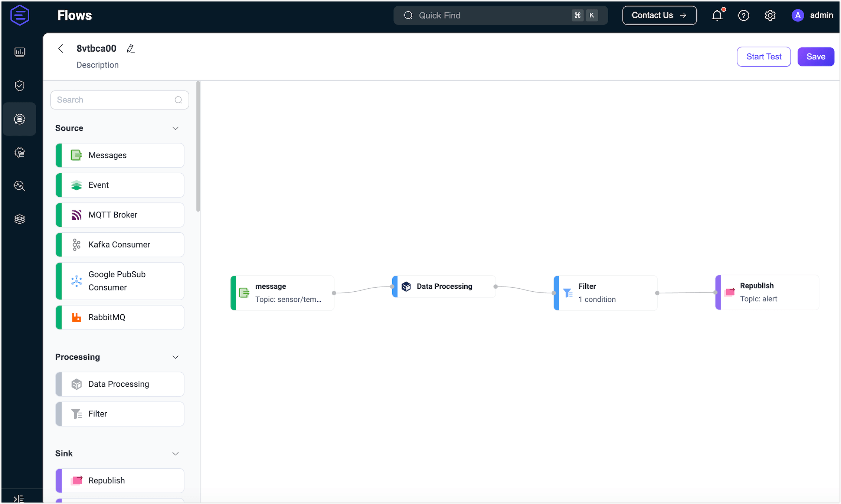This screenshot has width=841, height=504.
Task: Click the Save button
Action: (815, 57)
